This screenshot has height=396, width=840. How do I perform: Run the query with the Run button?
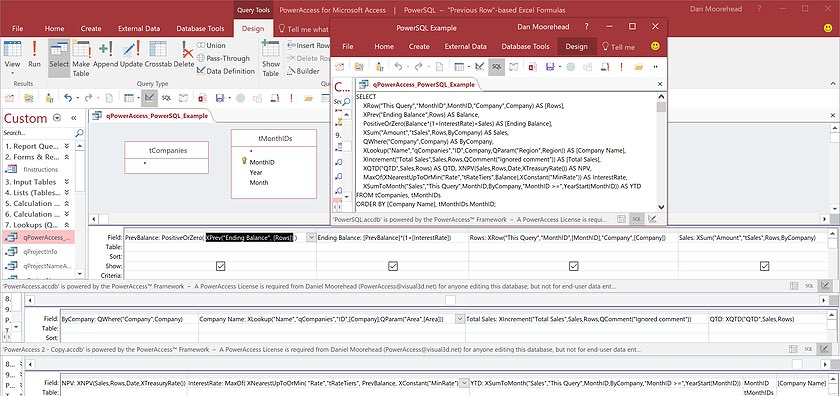click(x=34, y=54)
